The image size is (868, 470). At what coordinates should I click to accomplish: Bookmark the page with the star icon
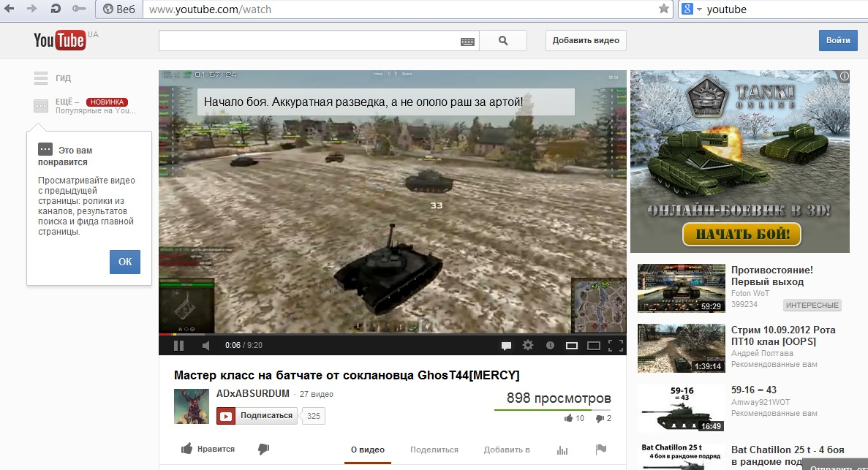664,9
